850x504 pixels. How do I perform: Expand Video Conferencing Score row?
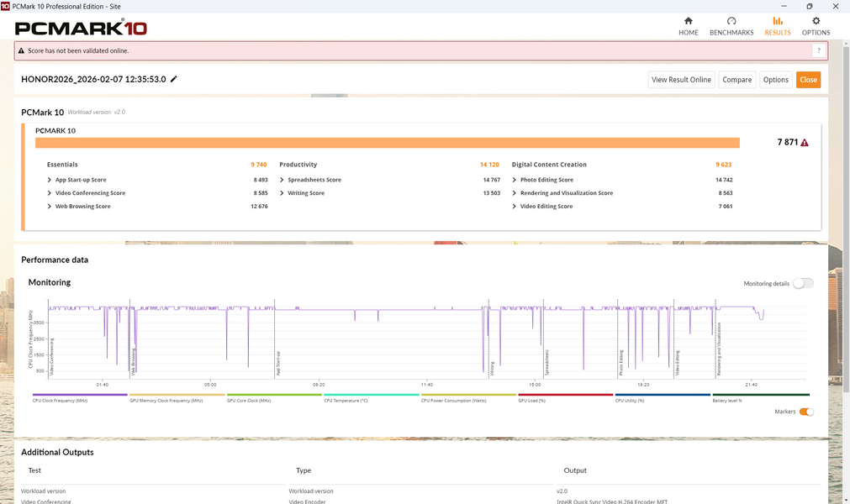click(x=50, y=193)
